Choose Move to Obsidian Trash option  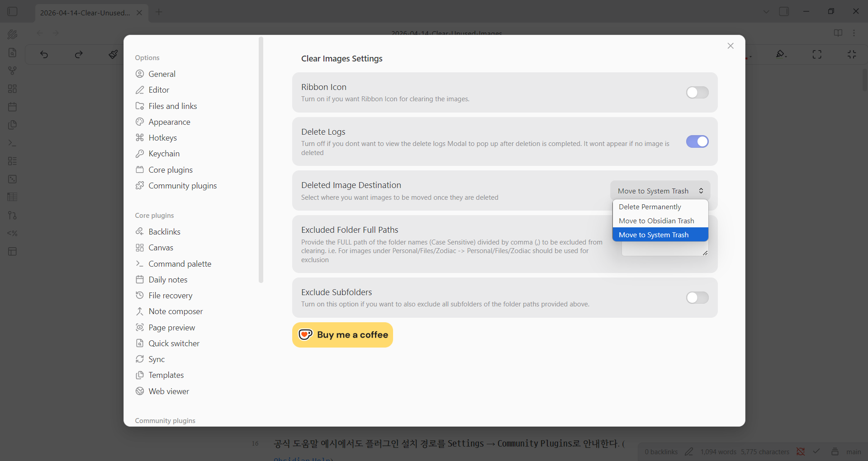pos(660,221)
